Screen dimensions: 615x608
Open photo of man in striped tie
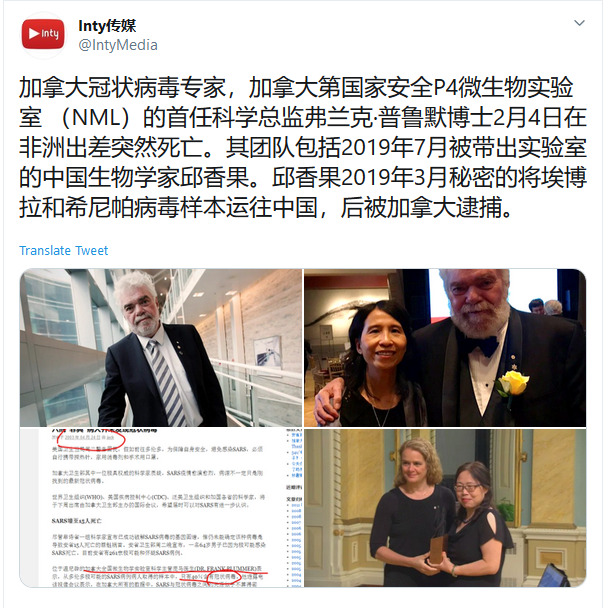click(x=161, y=348)
